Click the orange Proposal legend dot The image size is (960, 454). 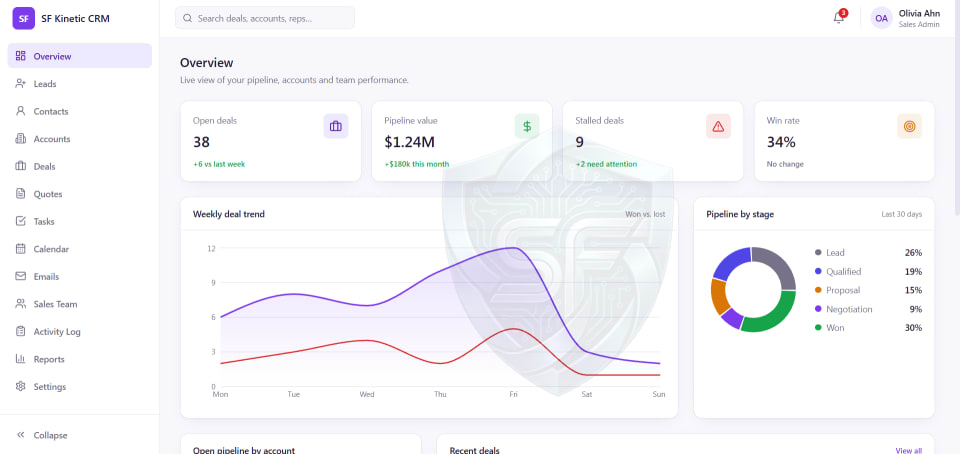818,290
